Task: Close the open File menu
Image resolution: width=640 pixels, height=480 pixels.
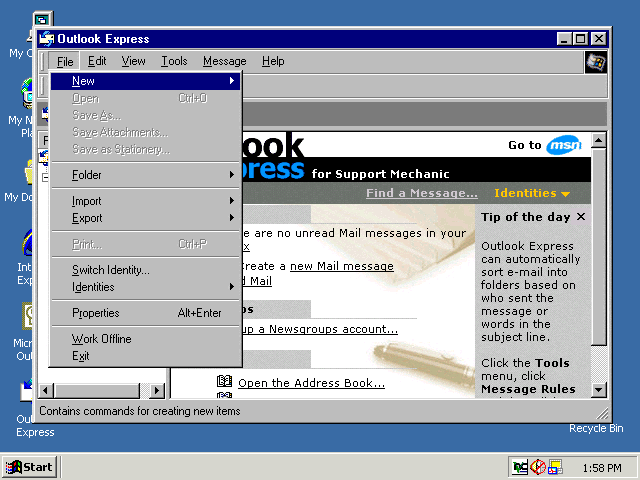Action: [x=64, y=61]
